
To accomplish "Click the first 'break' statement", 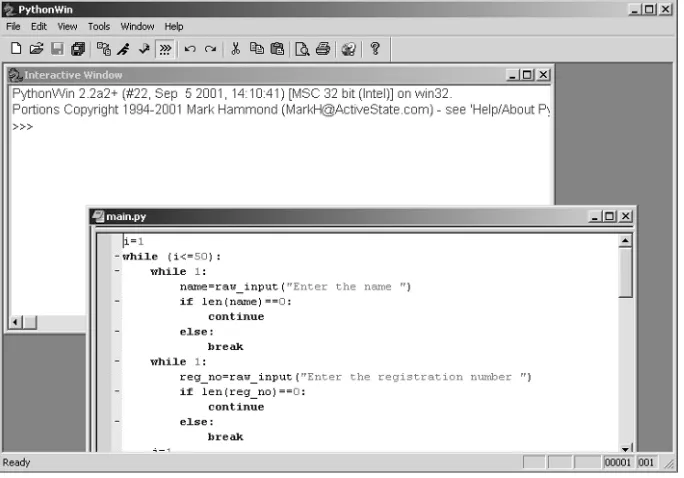I will (x=226, y=347).
